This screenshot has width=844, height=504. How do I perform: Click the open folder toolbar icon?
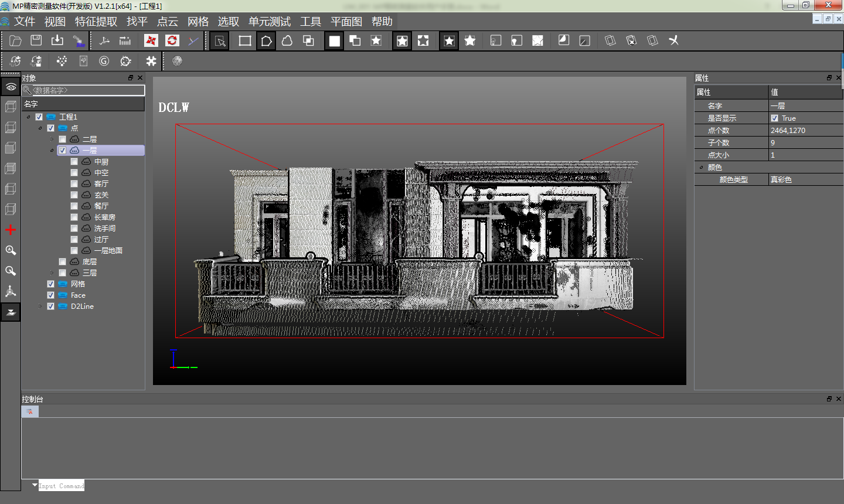[16, 40]
